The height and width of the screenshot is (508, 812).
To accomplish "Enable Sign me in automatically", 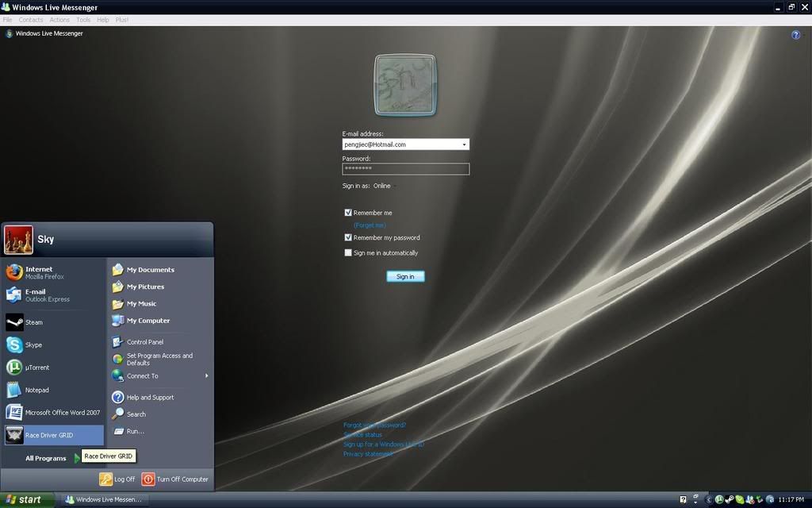I will [x=348, y=253].
